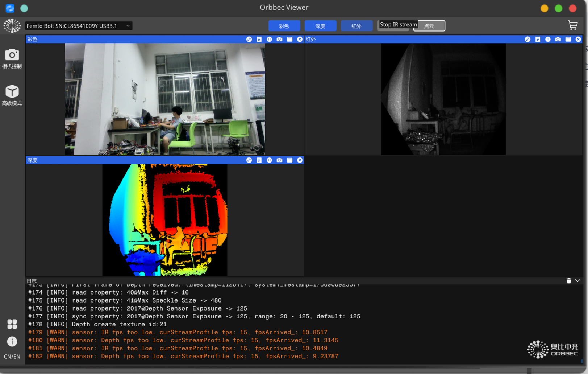This screenshot has height=374, width=588.
Task: Show metadata info for the 彩色 panel
Action: pos(259,39)
